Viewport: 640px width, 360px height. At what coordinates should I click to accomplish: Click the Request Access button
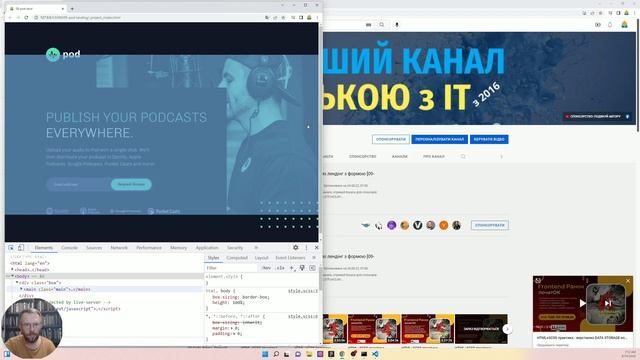[x=131, y=184]
